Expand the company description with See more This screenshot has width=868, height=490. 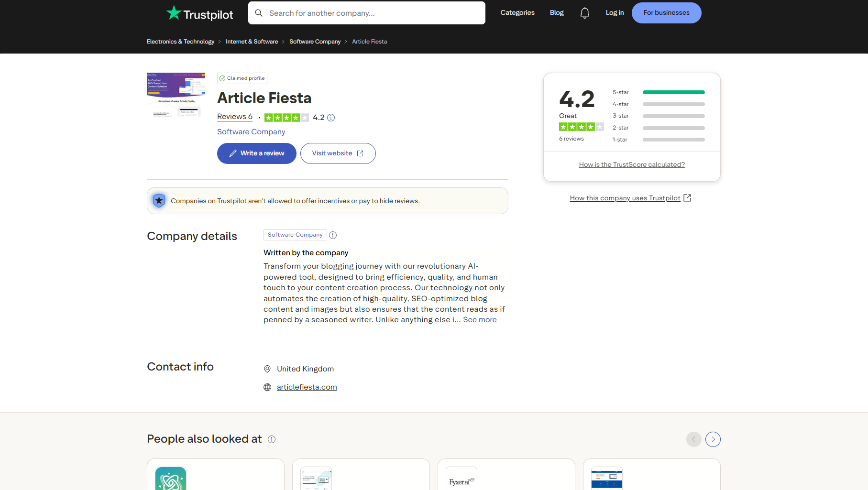coord(480,319)
